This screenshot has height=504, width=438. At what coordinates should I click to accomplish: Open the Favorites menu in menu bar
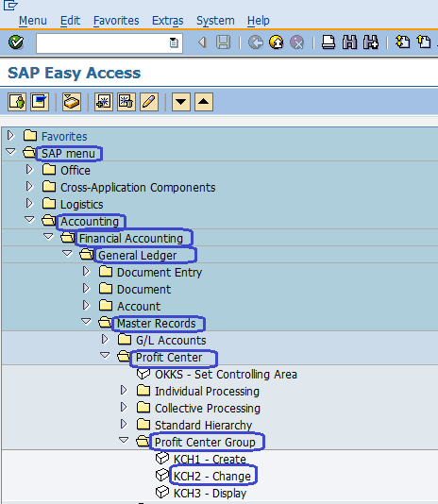(x=116, y=21)
